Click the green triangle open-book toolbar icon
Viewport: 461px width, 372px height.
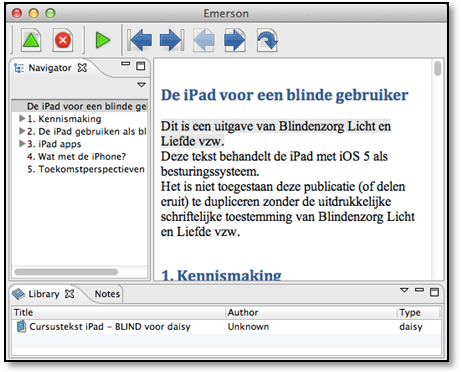[31, 40]
